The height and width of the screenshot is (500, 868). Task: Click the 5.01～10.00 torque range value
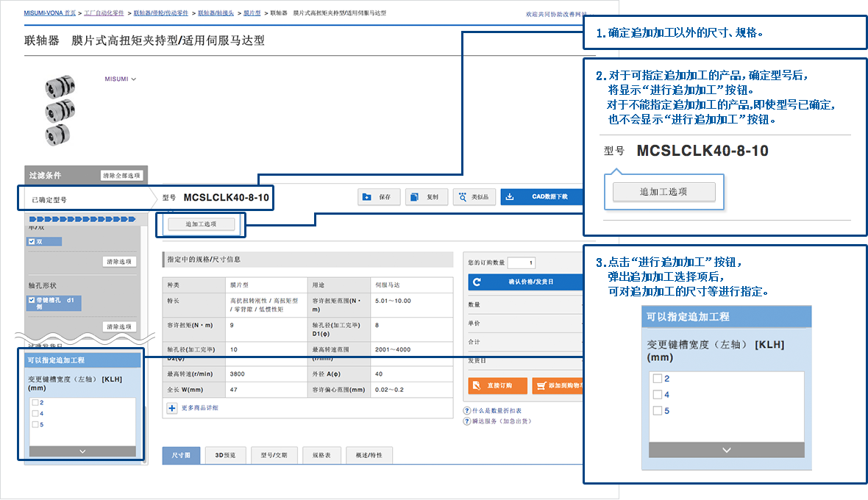[393, 301]
